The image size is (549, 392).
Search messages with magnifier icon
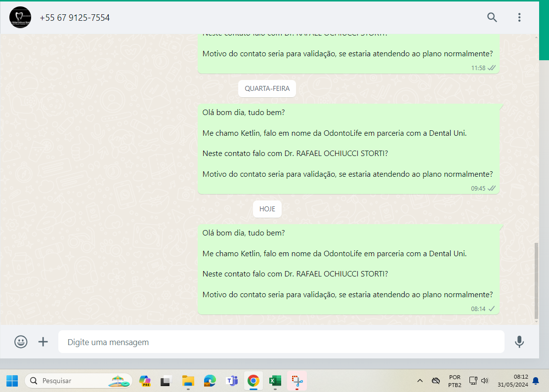click(492, 17)
